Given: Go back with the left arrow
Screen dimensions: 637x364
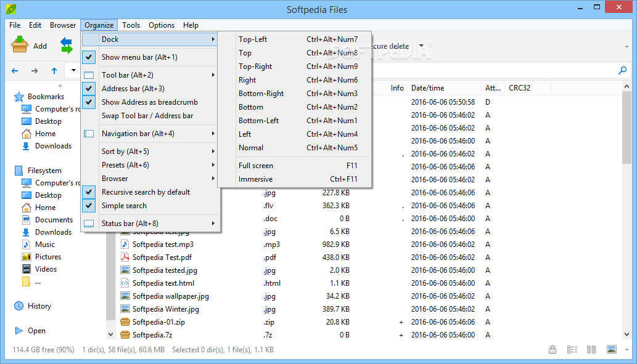Looking at the screenshot, I should 15,71.
